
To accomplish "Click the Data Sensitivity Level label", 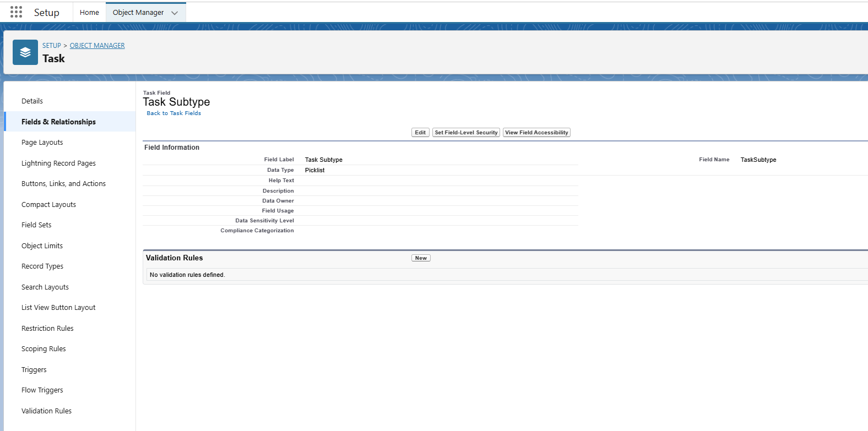I will (x=264, y=221).
